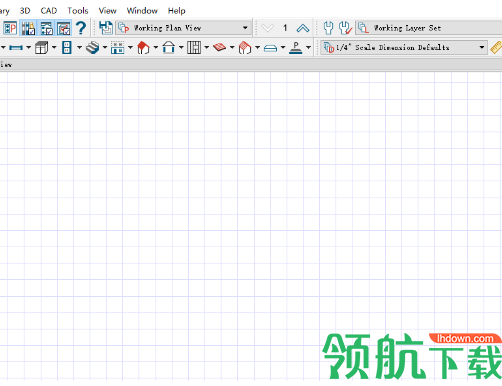Select the Door tool icon

[67, 48]
